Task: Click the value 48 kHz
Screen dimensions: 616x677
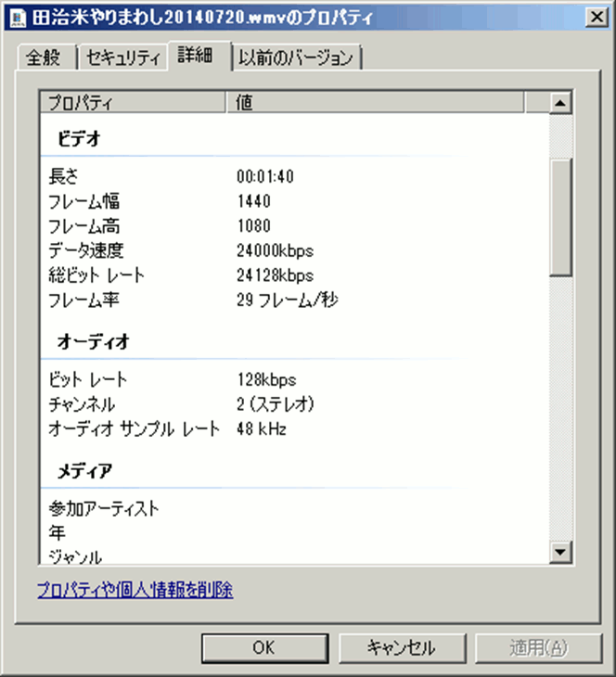Action: point(262,429)
